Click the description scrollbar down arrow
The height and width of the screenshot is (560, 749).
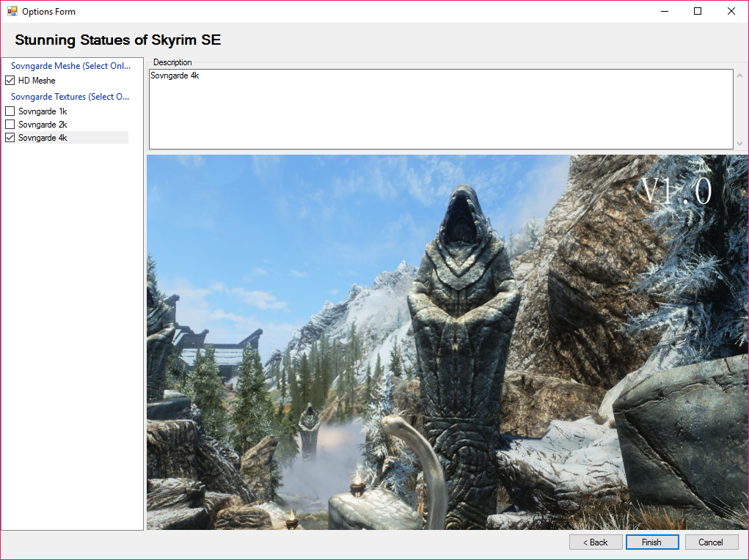(x=740, y=143)
